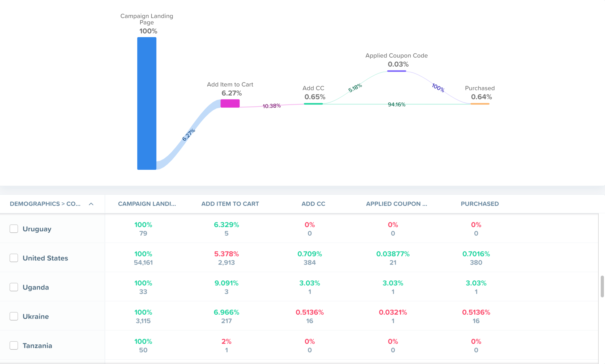This screenshot has width=605, height=364.
Task: Click Uganda's 9.091% add-to-cart value
Action: tap(227, 283)
